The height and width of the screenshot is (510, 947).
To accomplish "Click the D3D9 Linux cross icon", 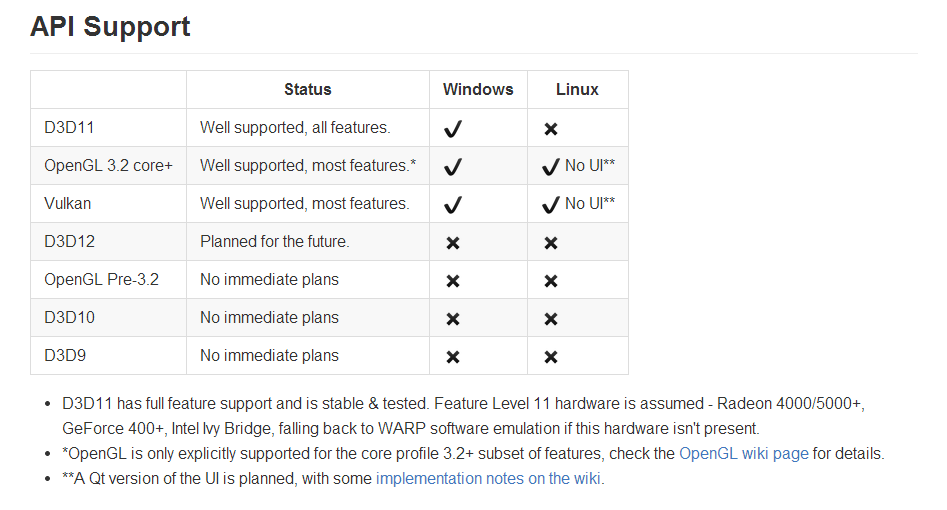I will tap(551, 357).
